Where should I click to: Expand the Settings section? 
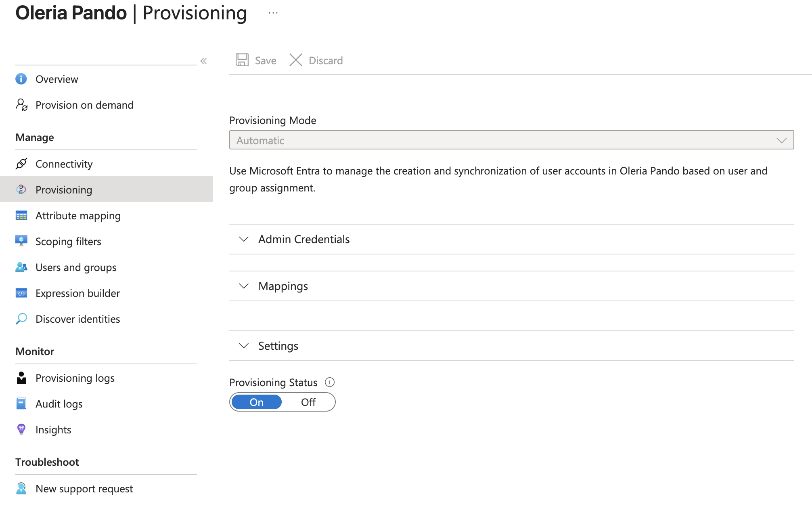tap(511, 346)
